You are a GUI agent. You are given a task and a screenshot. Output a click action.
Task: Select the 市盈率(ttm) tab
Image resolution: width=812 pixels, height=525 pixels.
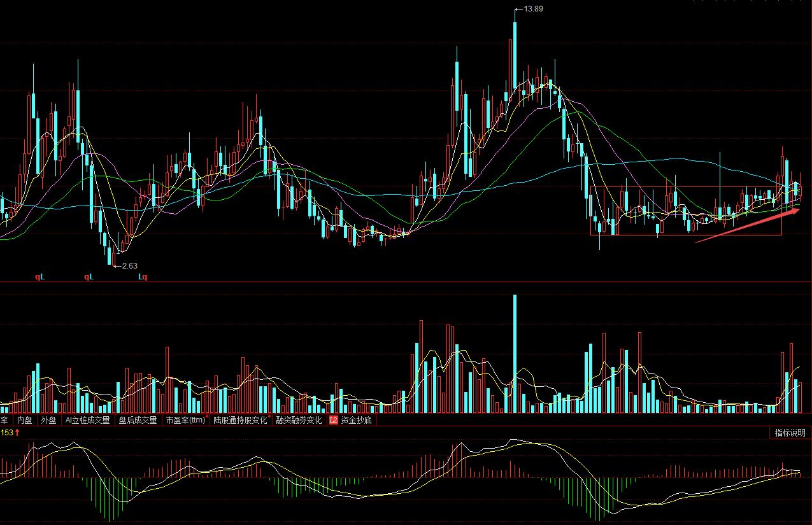point(185,421)
